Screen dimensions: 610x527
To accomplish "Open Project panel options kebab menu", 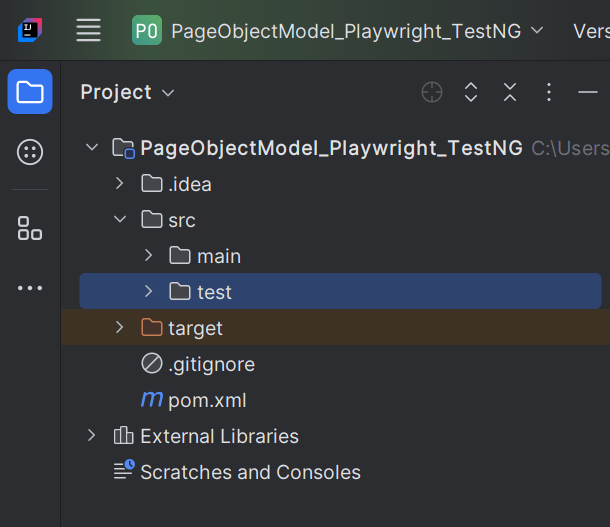I will click(x=548, y=92).
